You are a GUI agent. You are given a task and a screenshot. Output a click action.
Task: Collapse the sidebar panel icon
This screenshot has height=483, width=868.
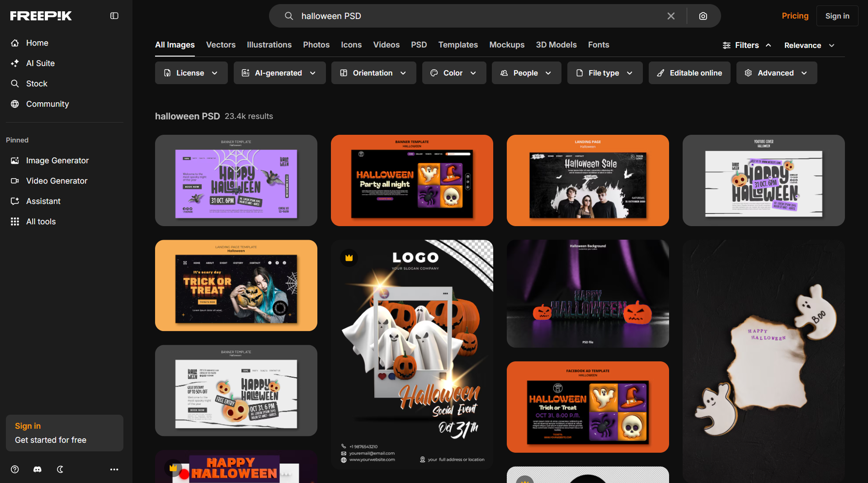[x=114, y=16]
